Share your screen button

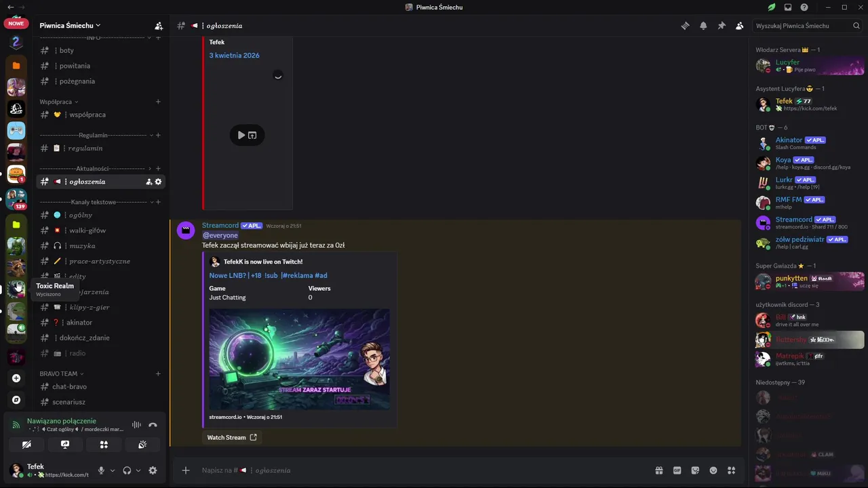[x=65, y=445]
